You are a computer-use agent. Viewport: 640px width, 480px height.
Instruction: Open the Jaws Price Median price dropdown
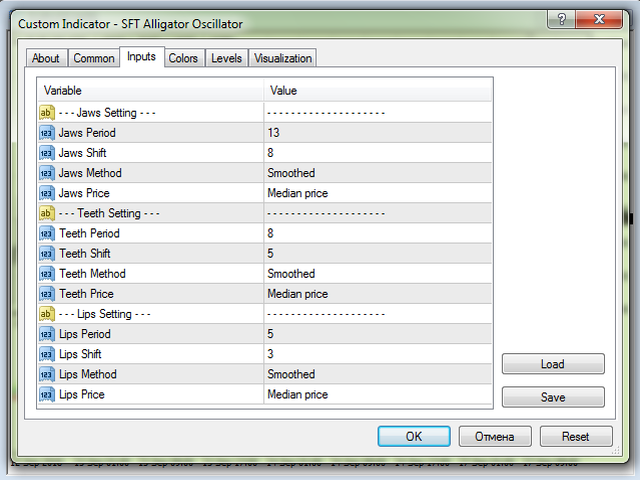pos(378,193)
